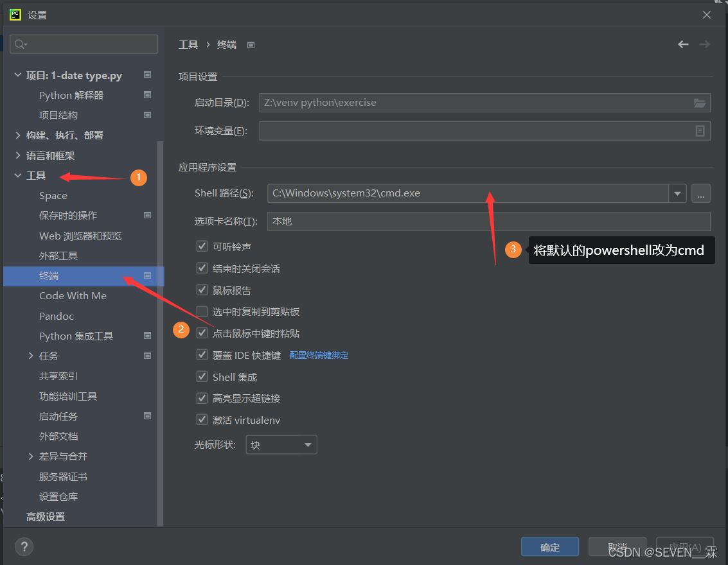Click project-level icon on the 终端 row
Screen dimensions: 728x565
coord(148,275)
